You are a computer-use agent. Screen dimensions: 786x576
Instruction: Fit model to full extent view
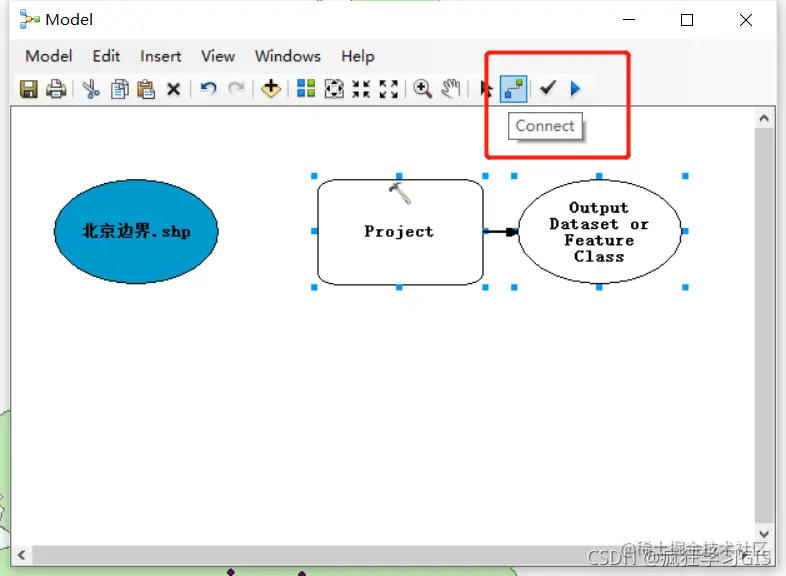pyautogui.click(x=334, y=89)
